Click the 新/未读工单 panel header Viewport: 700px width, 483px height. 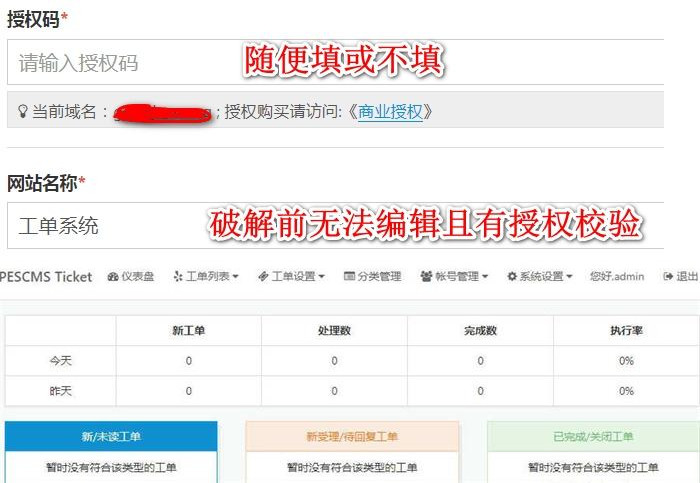(x=111, y=436)
